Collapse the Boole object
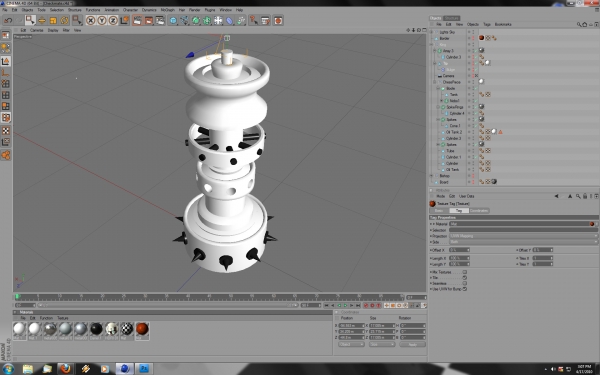600x375 pixels. (438, 88)
